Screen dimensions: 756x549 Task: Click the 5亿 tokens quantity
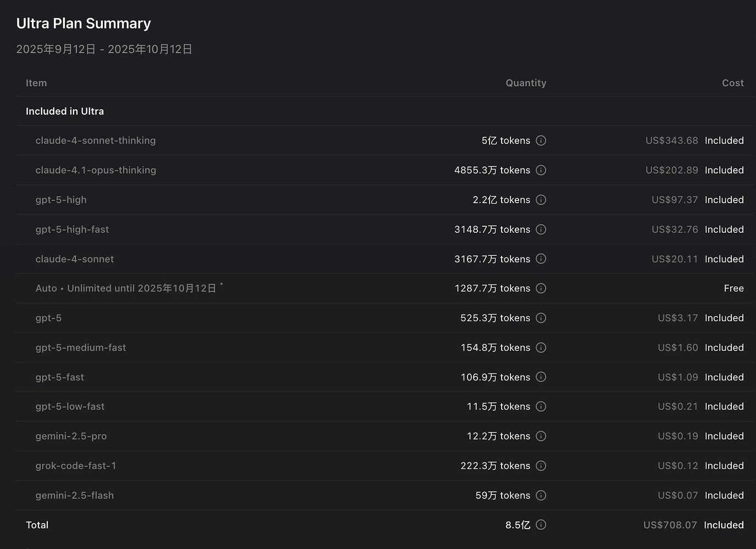click(506, 141)
